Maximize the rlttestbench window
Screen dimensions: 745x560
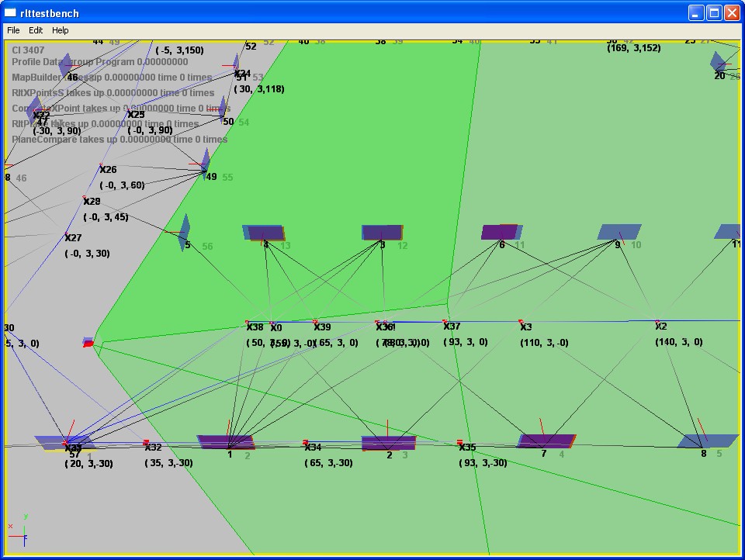coord(713,12)
